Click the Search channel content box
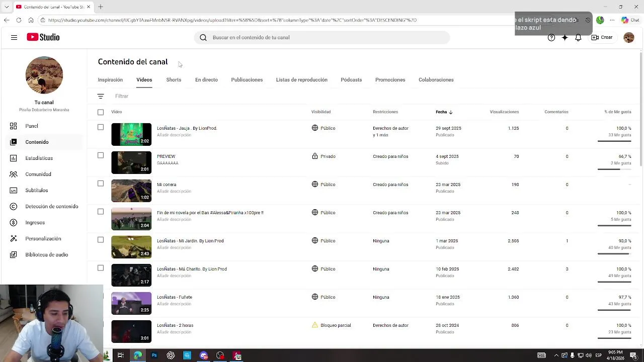 [x=322, y=37]
